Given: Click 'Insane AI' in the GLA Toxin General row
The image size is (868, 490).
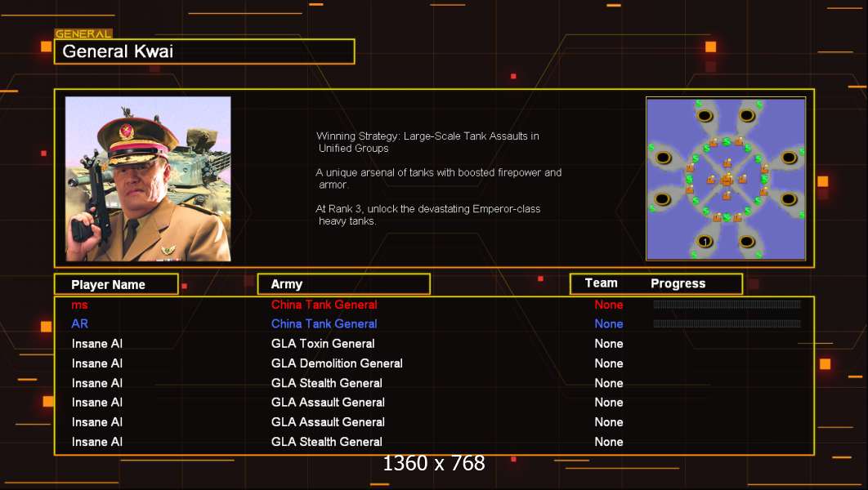Looking at the screenshot, I should coord(97,344).
